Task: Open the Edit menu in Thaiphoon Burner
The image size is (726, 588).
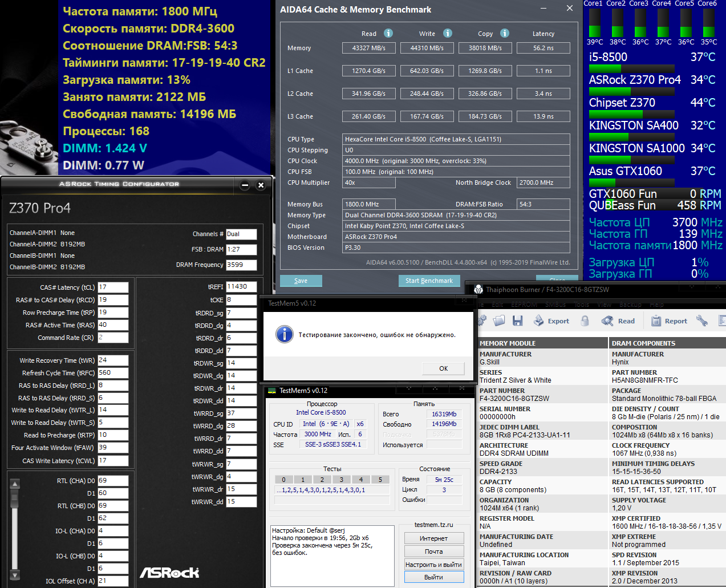Action: [x=497, y=305]
